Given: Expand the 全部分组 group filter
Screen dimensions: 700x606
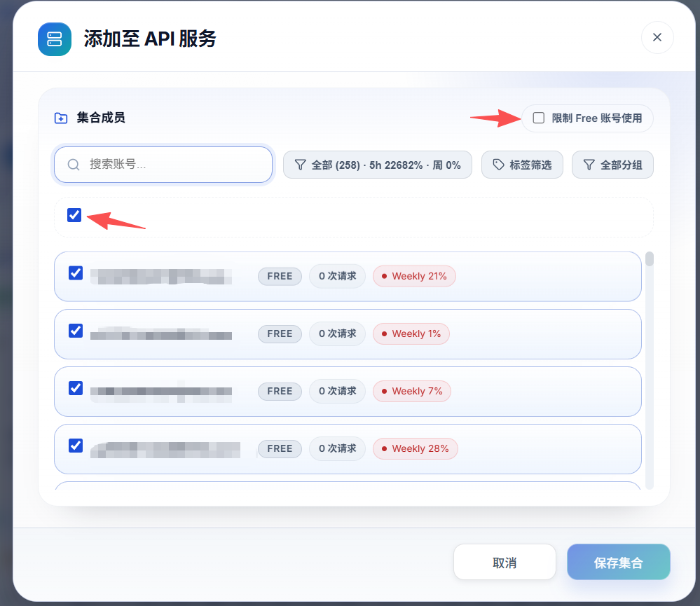Looking at the screenshot, I should pos(612,165).
